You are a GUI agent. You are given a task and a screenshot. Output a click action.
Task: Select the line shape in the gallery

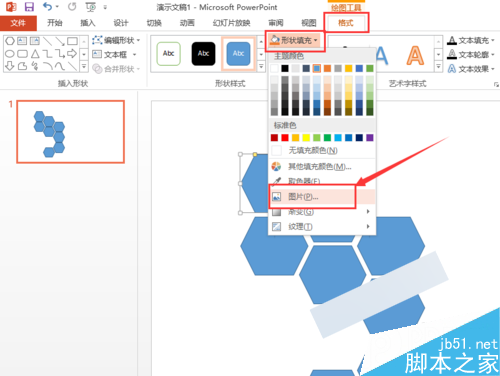pyautogui.click(x=48, y=41)
